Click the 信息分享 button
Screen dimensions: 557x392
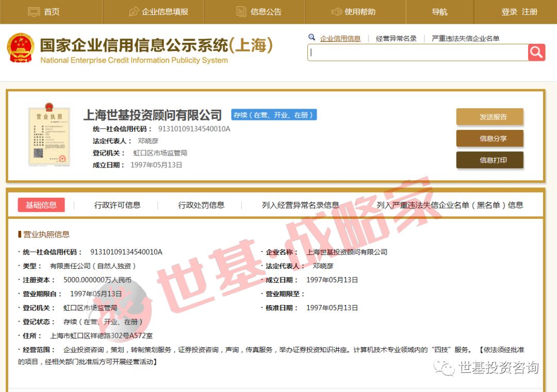(490, 139)
